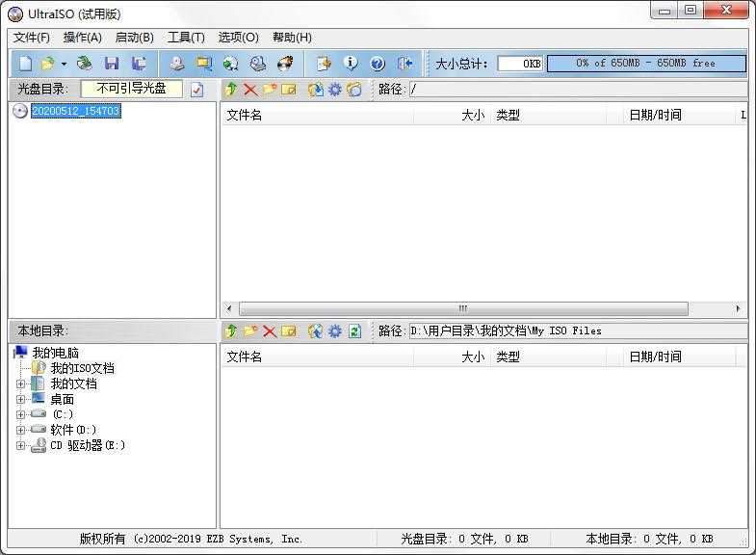Open the 工具(T) menu
Viewport: 756px width, 555px height.
click(185, 38)
